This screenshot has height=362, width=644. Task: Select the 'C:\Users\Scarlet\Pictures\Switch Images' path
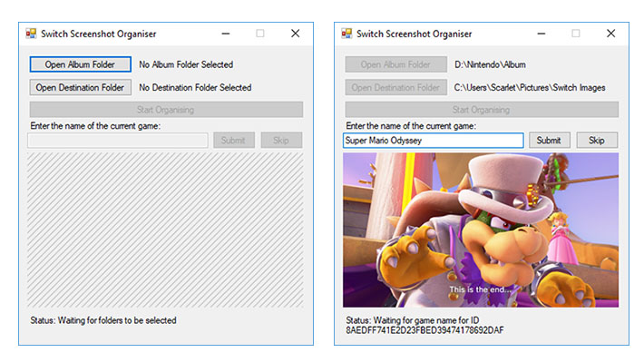click(530, 87)
